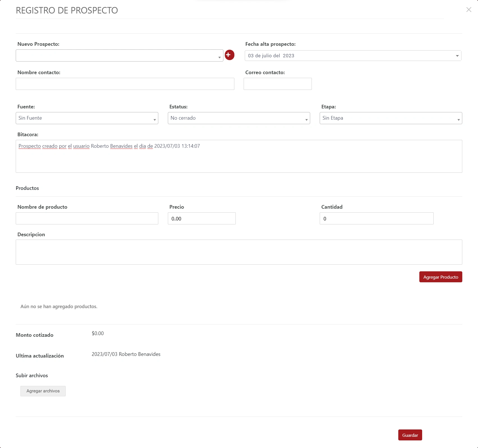Click inside the Bitacora text area
This screenshot has height=448, width=478.
click(239, 156)
